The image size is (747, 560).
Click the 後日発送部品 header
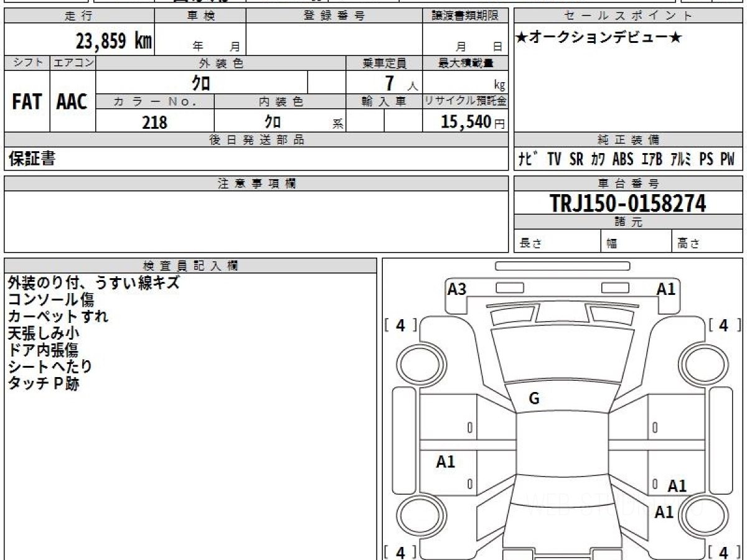pos(256,140)
